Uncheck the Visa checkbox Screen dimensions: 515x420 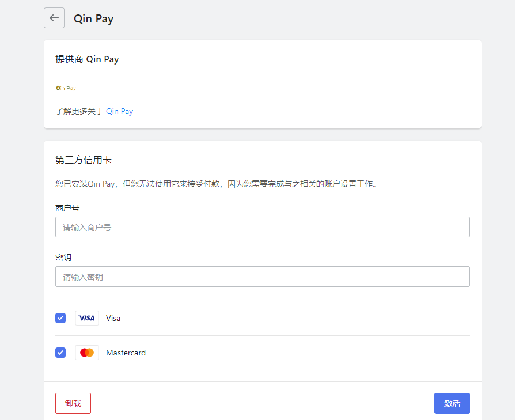60,318
